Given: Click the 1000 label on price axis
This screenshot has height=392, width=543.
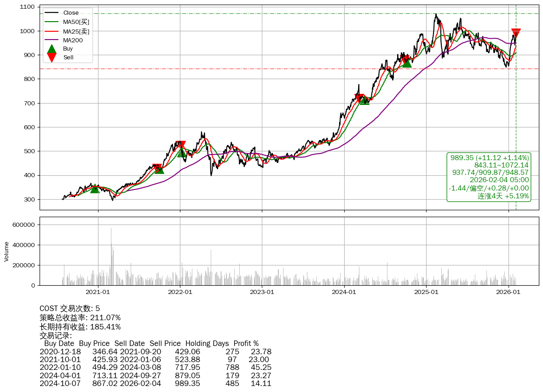Looking at the screenshot, I should click(27, 31).
